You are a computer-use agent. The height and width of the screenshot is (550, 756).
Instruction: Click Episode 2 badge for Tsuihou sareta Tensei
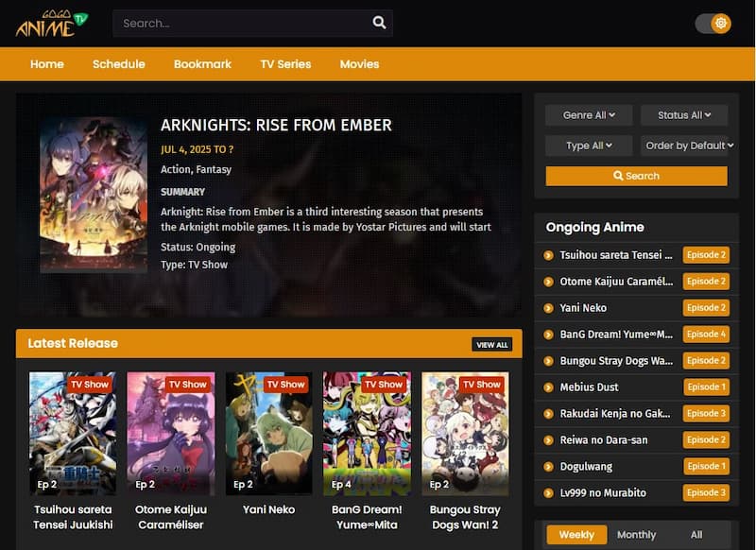[x=706, y=255]
